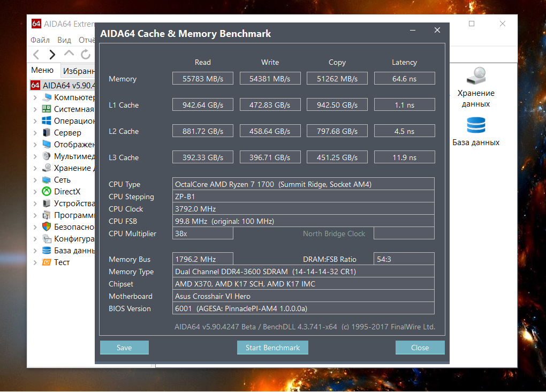Viewport: 546px width, 392px height.
Task: Expand the Мультимедиа tree node
Action: point(35,156)
